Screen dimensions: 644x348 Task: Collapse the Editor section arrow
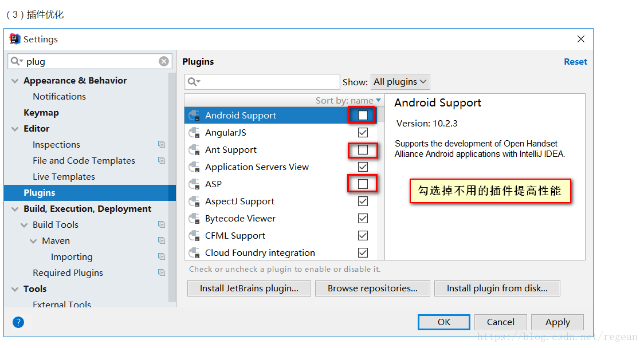pyautogui.click(x=15, y=129)
